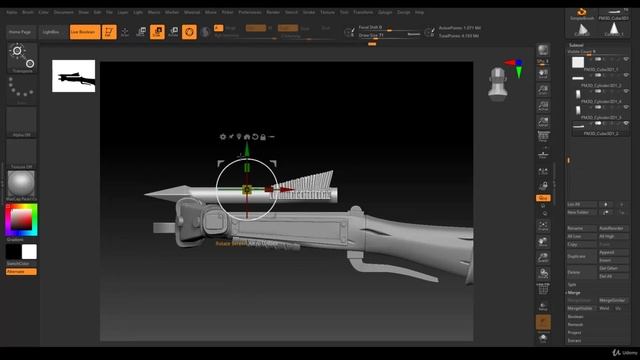Screen dimensions: 640x360
Task: Select the Rotate transpose icon
Action: coord(173,32)
